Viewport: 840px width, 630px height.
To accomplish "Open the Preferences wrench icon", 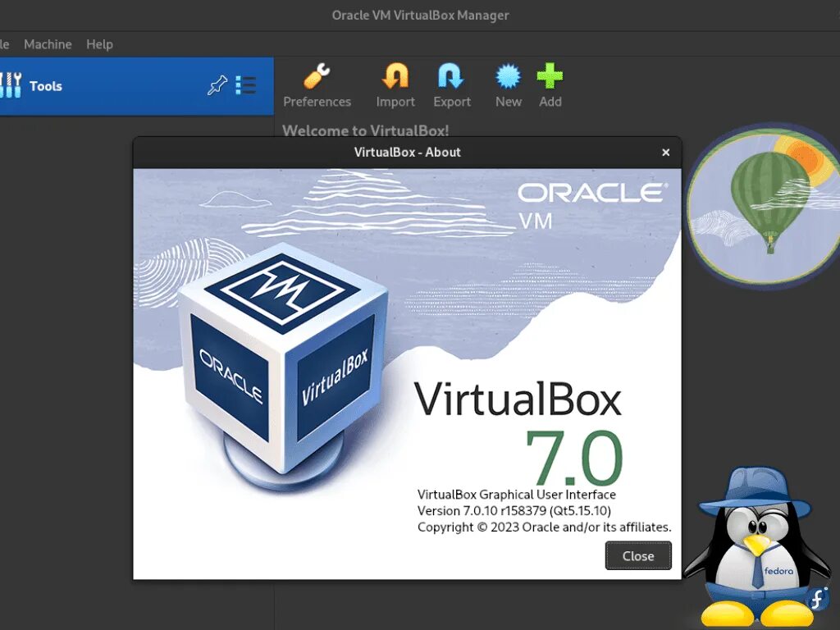I will coord(317,76).
